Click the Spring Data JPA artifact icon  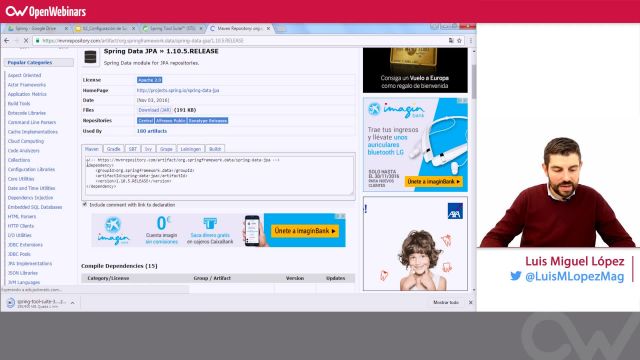tap(90, 57)
